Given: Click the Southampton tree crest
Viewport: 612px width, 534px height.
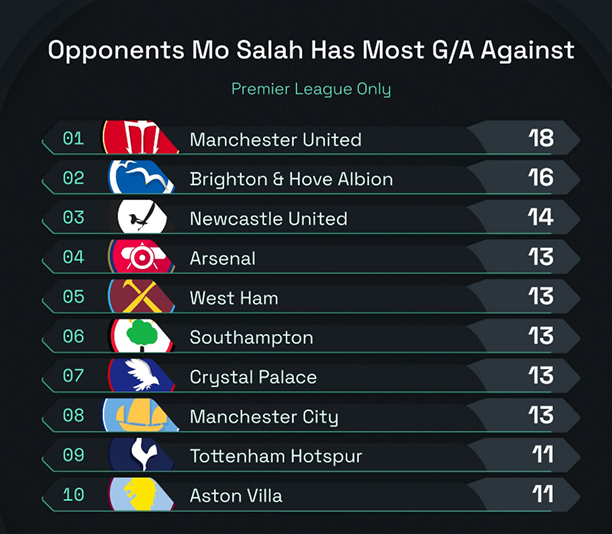Looking at the screenshot, I should 142,337.
